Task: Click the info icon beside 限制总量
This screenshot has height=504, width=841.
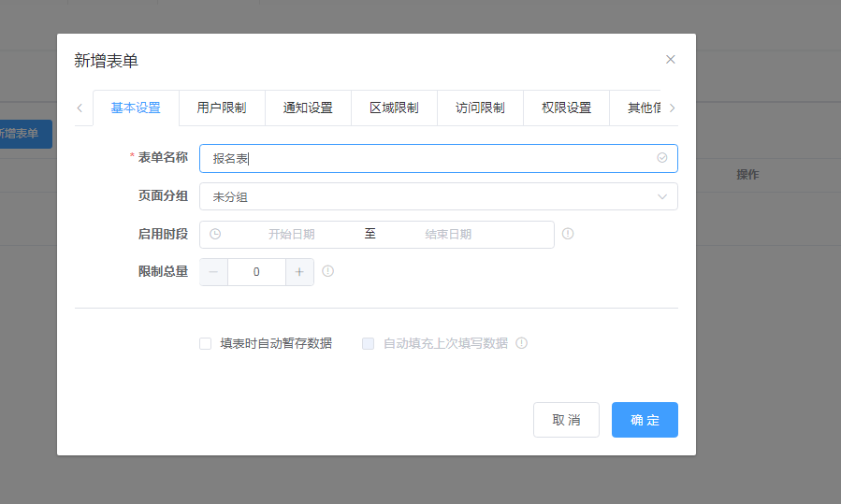Action: click(x=327, y=271)
